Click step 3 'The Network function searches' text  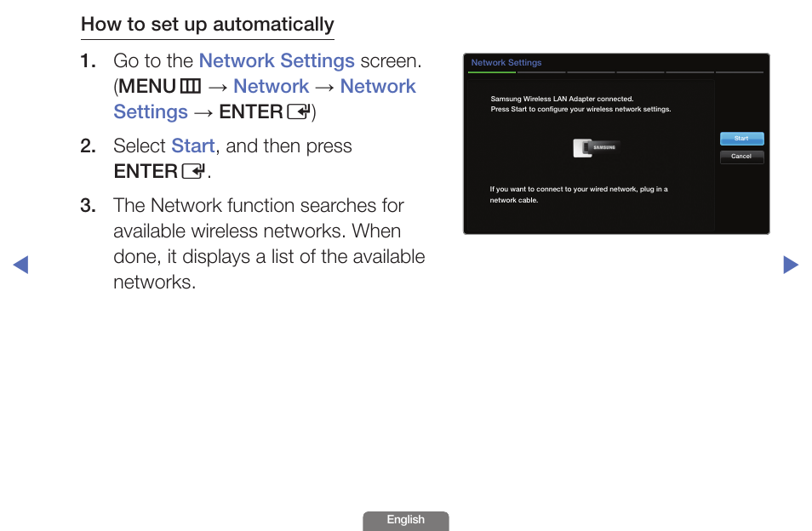point(269,243)
